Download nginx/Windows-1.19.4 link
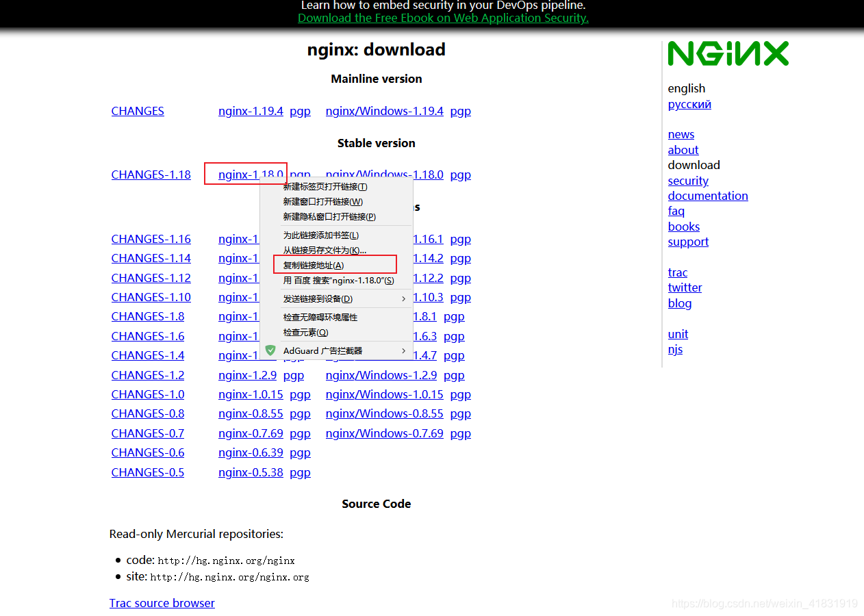This screenshot has width=864, height=616. pyautogui.click(x=385, y=111)
